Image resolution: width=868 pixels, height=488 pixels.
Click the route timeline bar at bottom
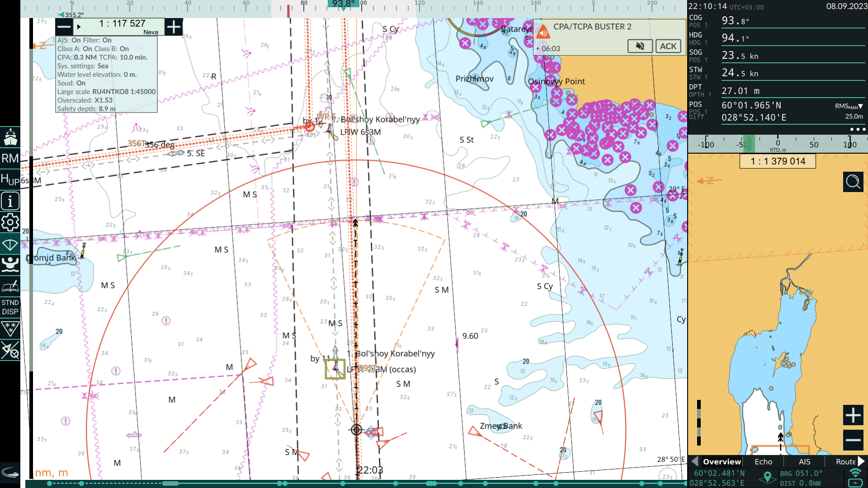tap(356, 483)
